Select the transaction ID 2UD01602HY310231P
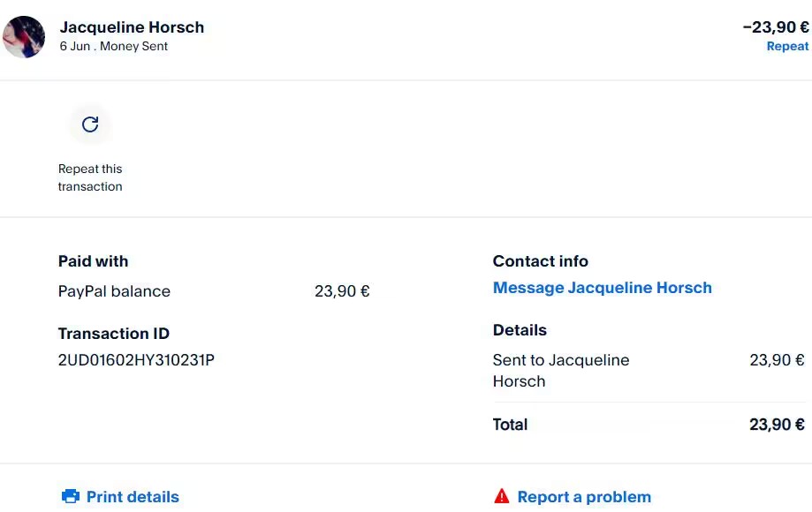The height and width of the screenshot is (512, 812). pos(136,360)
